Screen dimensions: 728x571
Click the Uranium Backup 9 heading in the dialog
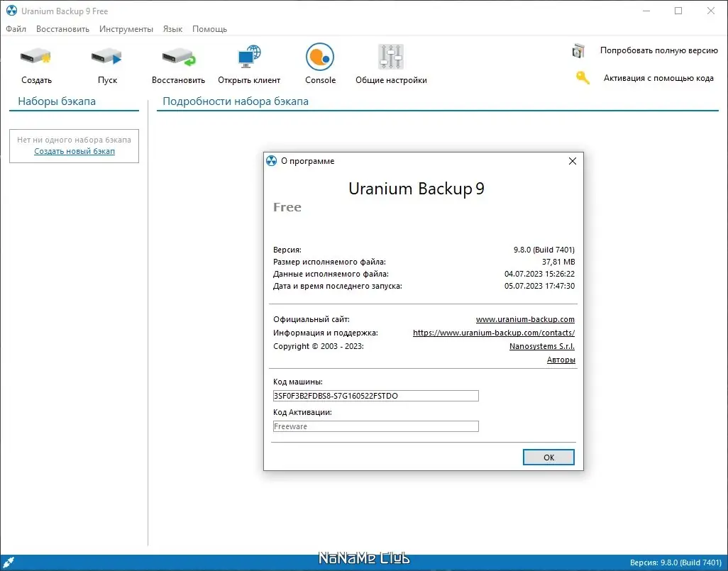click(416, 189)
